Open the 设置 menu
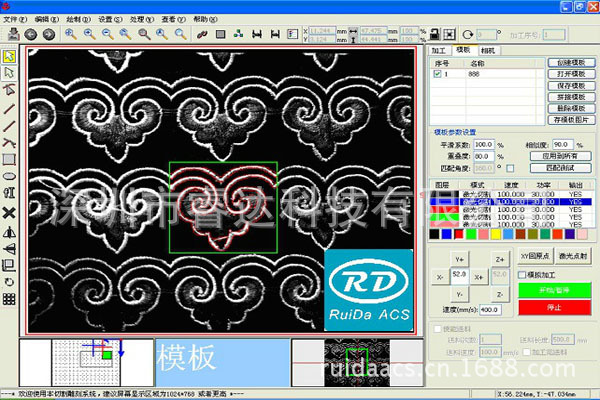Screen dimensions: 600x400 [106, 19]
